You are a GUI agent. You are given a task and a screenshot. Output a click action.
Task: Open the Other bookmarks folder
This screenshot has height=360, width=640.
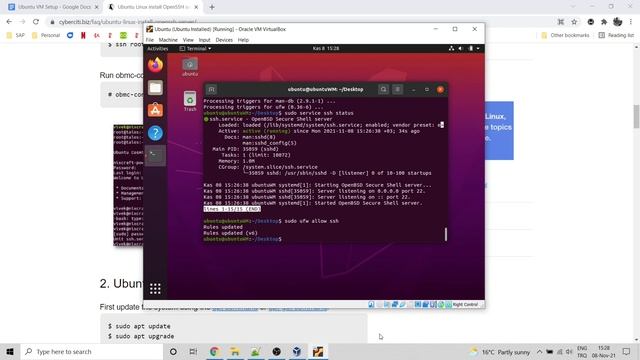[x=565, y=36]
